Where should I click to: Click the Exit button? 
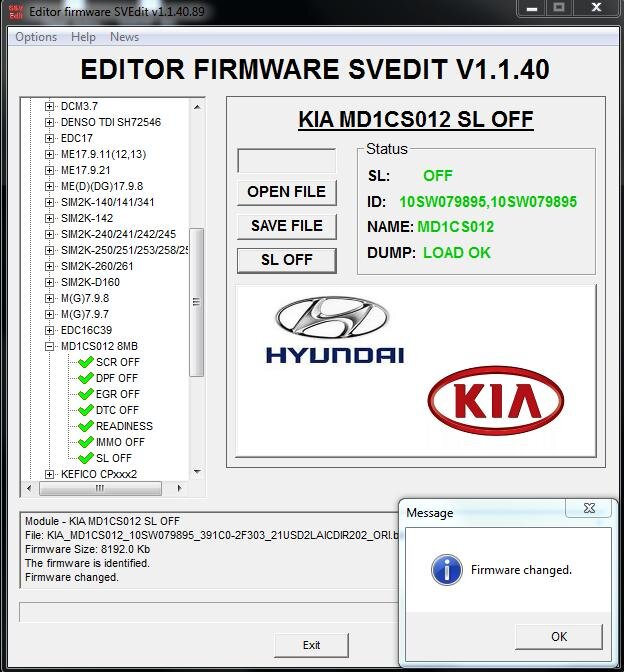point(312,645)
